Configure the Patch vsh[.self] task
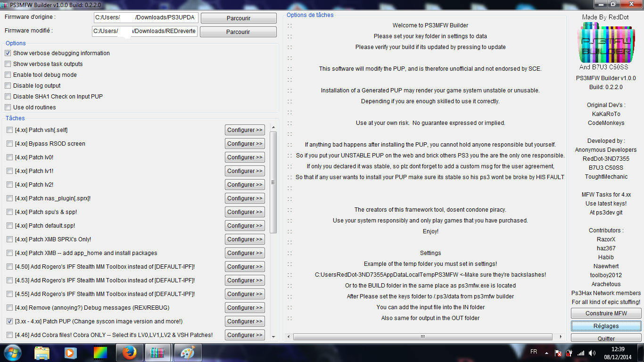644x362 pixels. [x=245, y=130]
